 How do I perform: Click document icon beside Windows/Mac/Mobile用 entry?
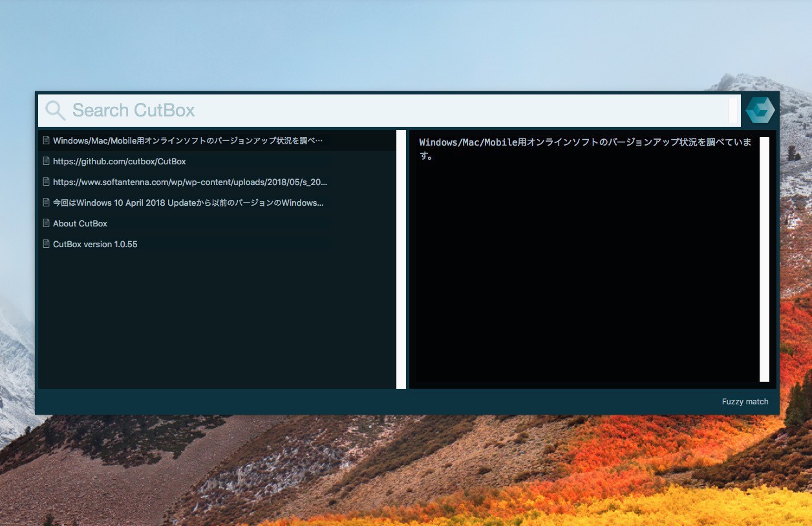[x=46, y=140]
